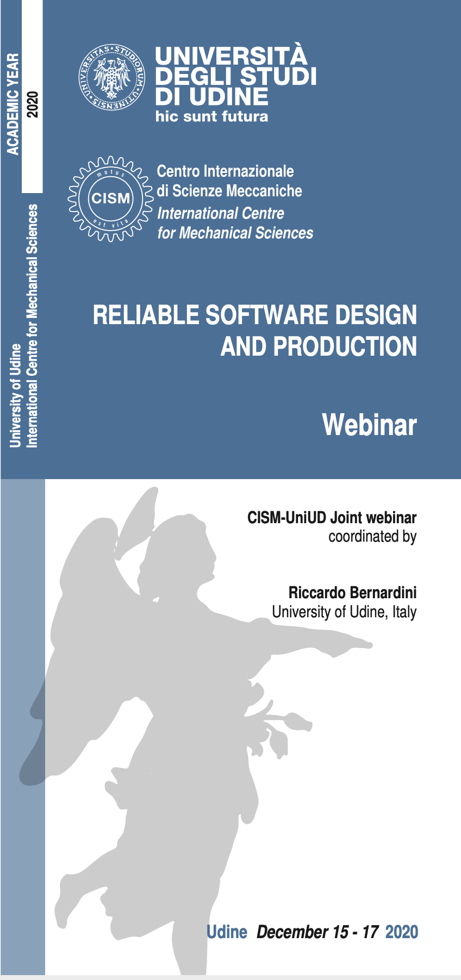Click 'CISM-UniUD Joint webinar' text
Viewport: 461px width, 980px height.
coord(332,517)
